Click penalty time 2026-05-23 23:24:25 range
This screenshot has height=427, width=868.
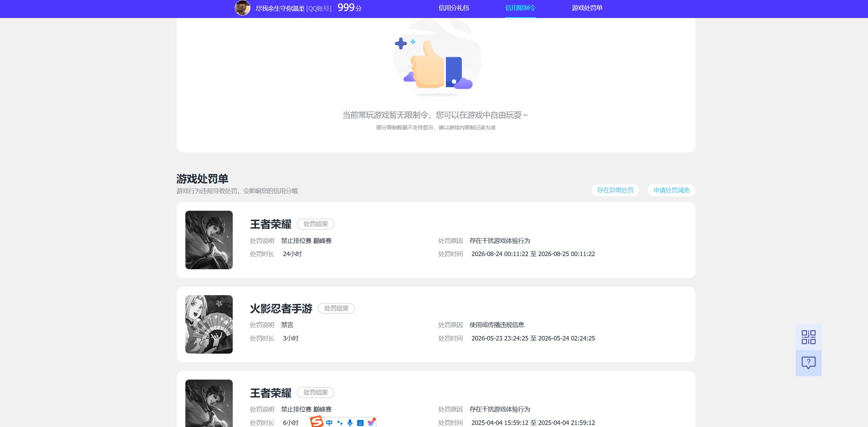[533, 338]
